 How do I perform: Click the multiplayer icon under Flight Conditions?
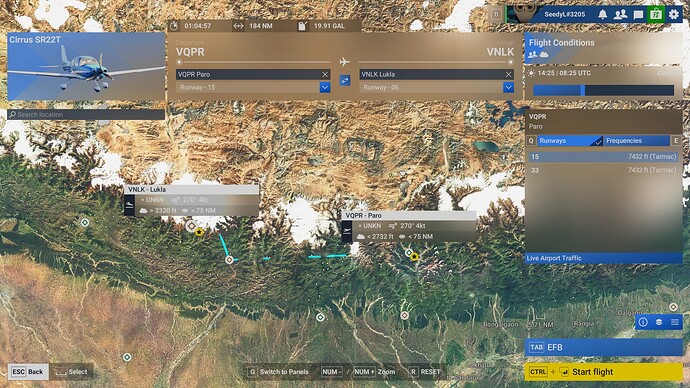click(532, 55)
